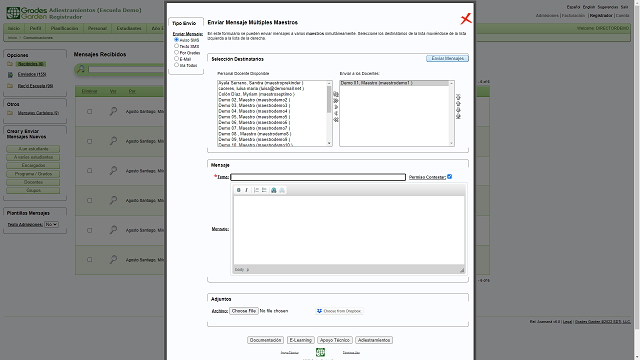The width and height of the screenshot is (640, 360).
Task: Insert a hyperlink in the message editor
Action: pos(274,190)
